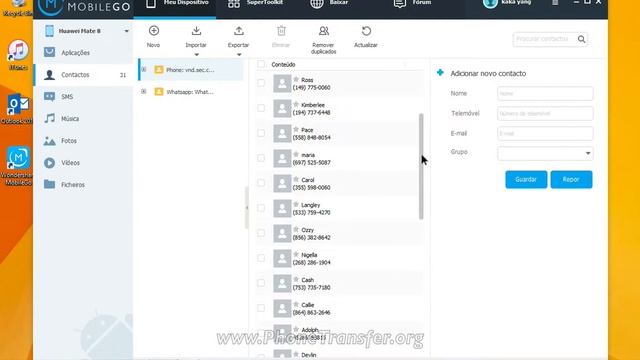Image resolution: width=640 pixels, height=360 pixels.
Task: Open the Grupo combo box
Action: (x=545, y=153)
